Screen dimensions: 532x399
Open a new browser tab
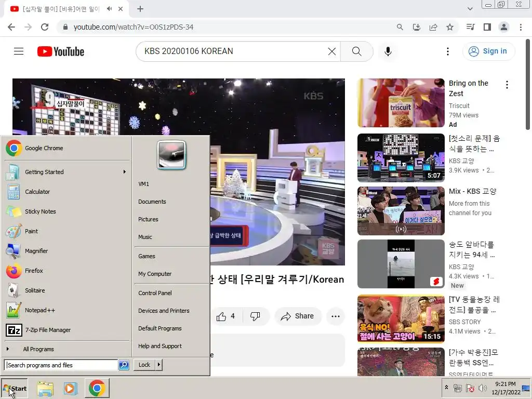(140, 9)
